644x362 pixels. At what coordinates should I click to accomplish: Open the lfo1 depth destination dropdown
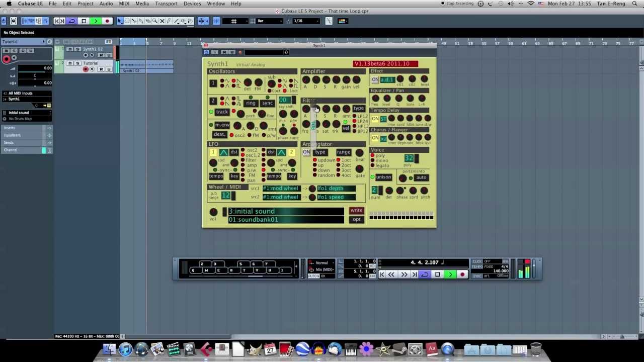click(336, 189)
